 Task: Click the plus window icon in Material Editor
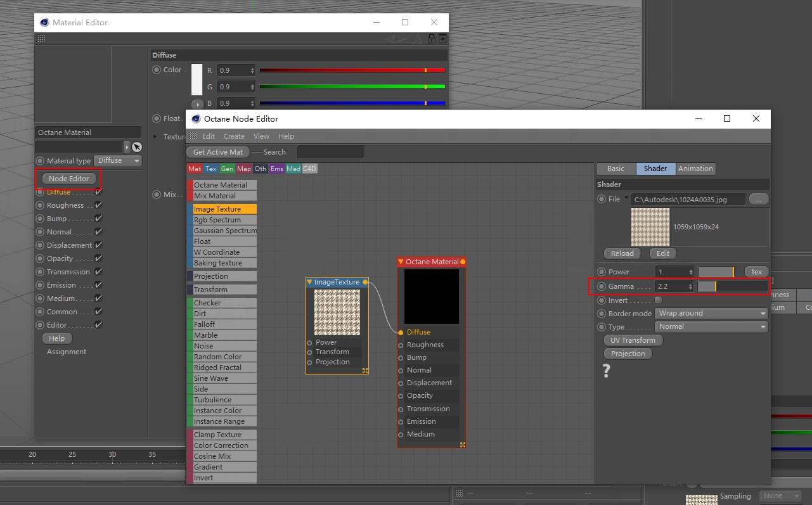click(x=442, y=39)
